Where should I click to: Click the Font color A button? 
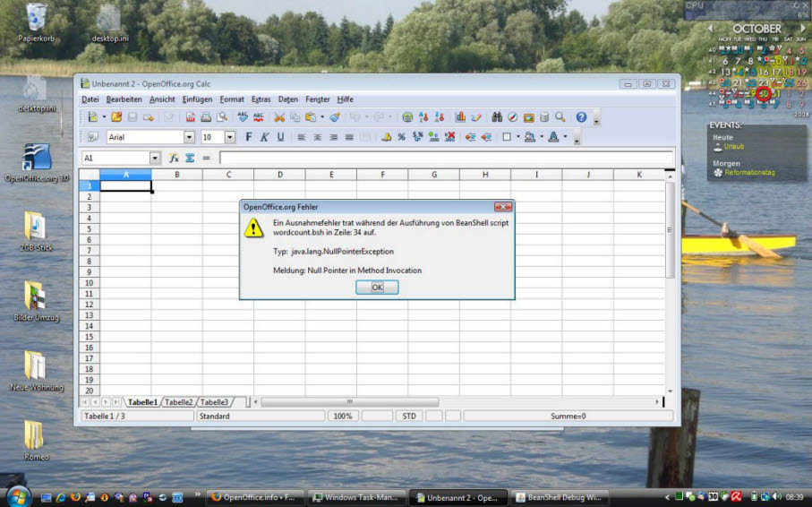pyautogui.click(x=553, y=137)
